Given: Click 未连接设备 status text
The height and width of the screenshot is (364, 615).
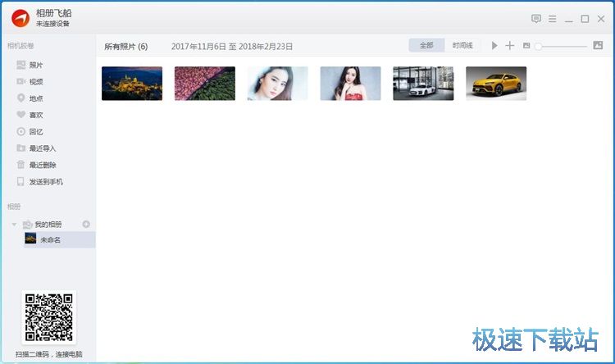Looking at the screenshot, I should click(52, 24).
